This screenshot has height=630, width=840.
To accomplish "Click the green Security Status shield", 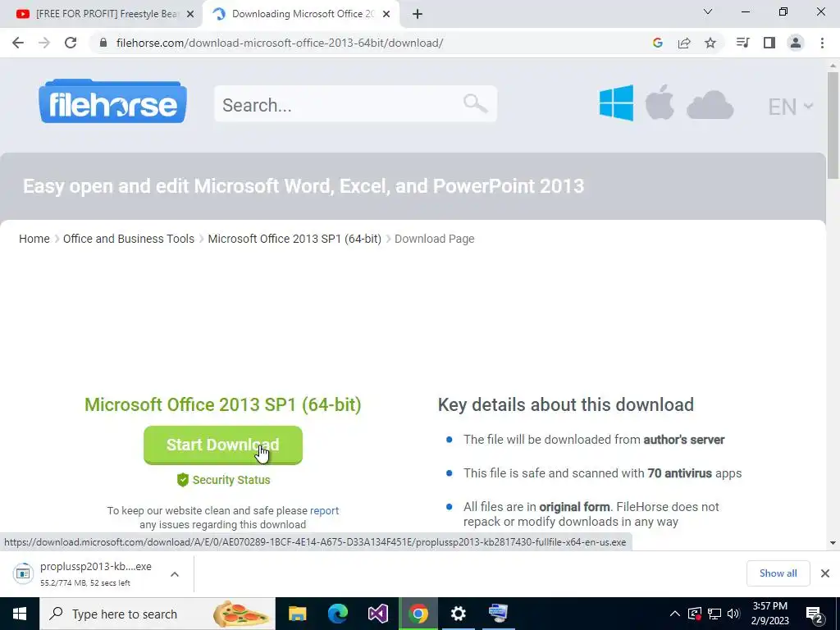I will (183, 480).
